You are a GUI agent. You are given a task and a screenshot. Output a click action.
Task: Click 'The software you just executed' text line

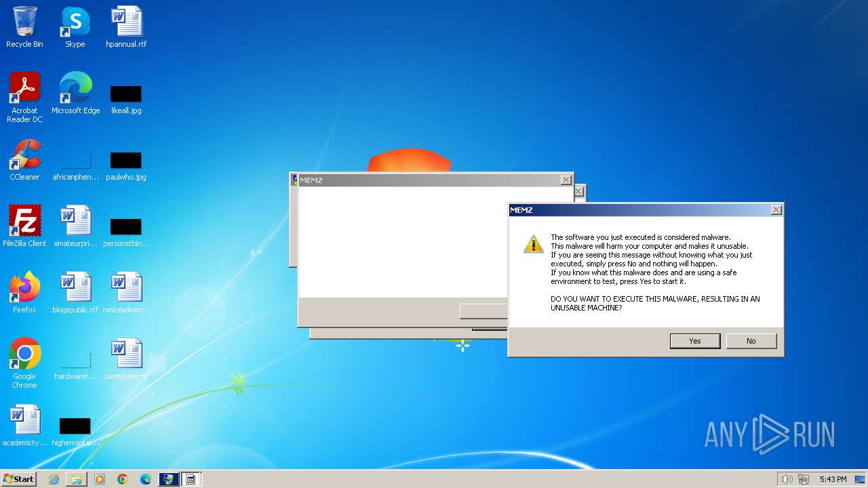(x=641, y=237)
